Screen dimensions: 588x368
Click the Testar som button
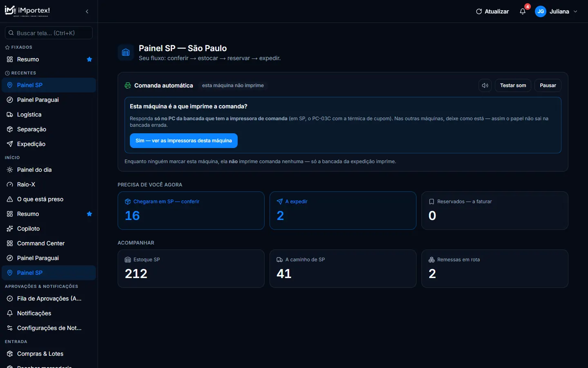pyautogui.click(x=513, y=85)
